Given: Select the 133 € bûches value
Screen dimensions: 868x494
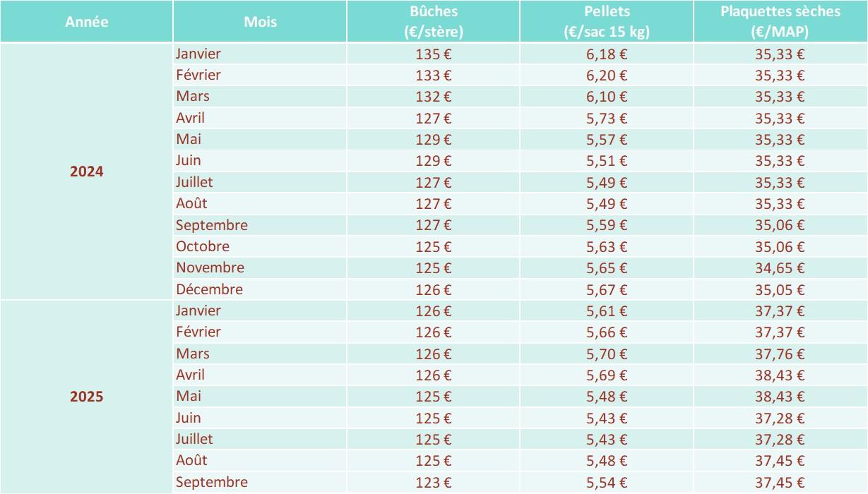Looking at the screenshot, I should pyautogui.click(x=434, y=75).
